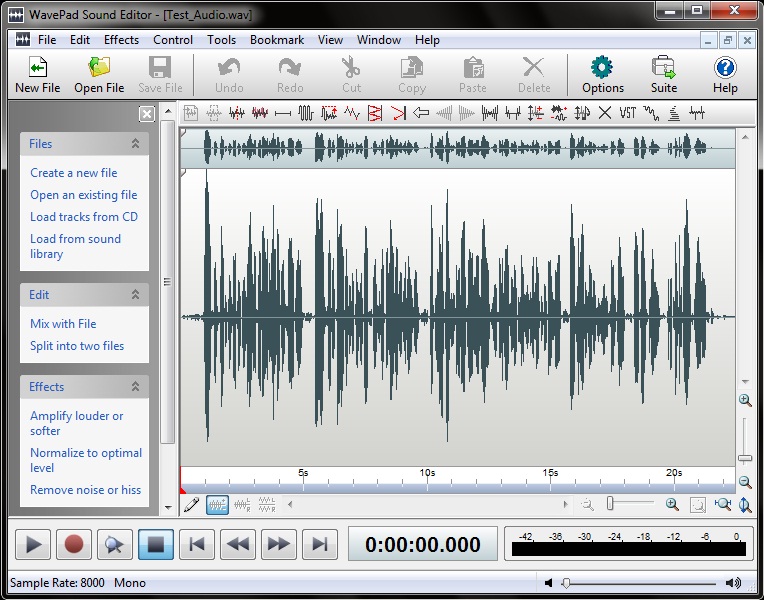This screenshot has width=764, height=600.
Task: Click the stacked bars icon in effects toolbar
Action: (x=674, y=113)
